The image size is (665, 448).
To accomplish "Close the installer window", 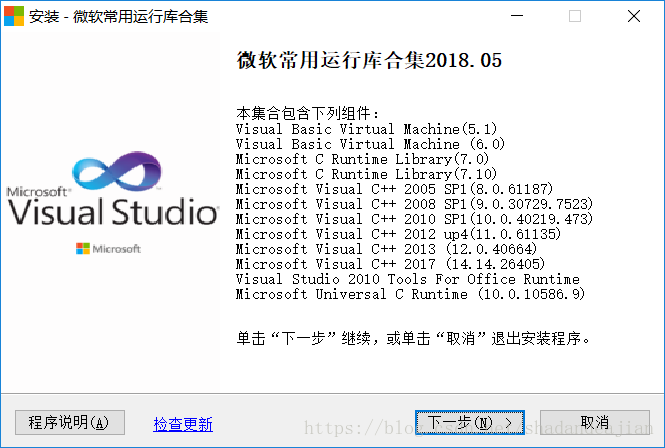I will tap(634, 16).
